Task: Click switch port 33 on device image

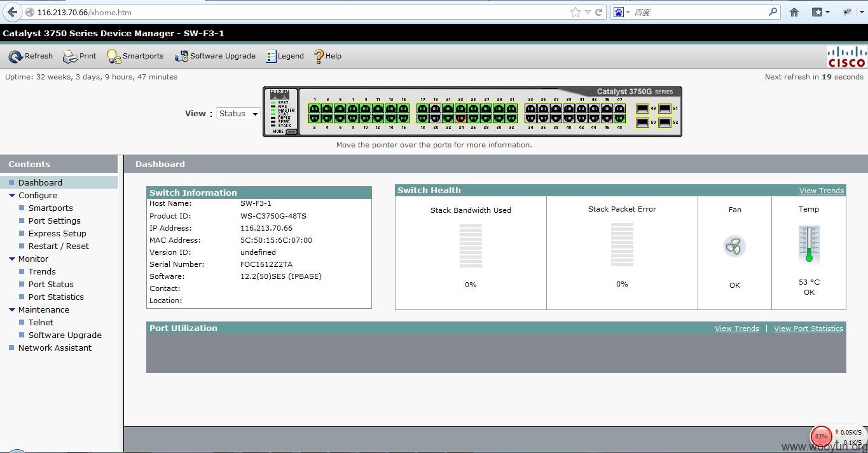Action: [530, 109]
